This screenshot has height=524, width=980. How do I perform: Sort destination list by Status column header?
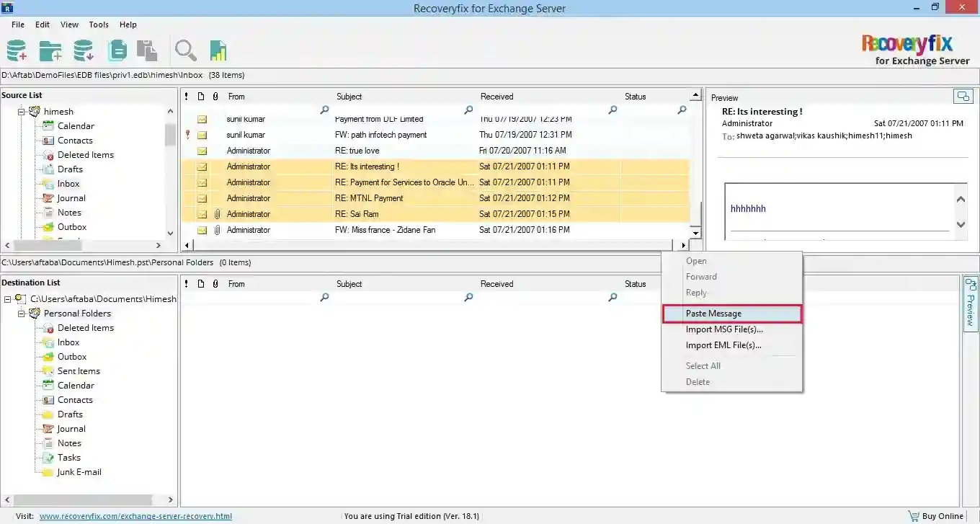click(x=635, y=283)
